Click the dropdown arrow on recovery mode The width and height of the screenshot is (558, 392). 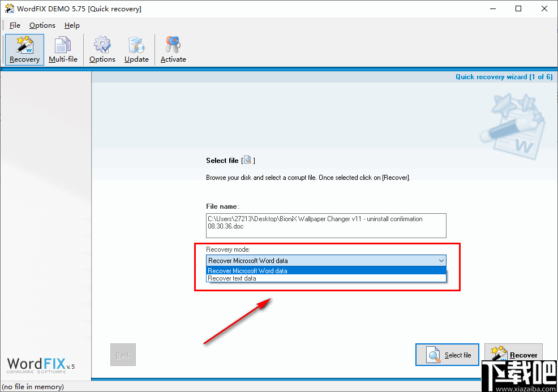coord(442,260)
